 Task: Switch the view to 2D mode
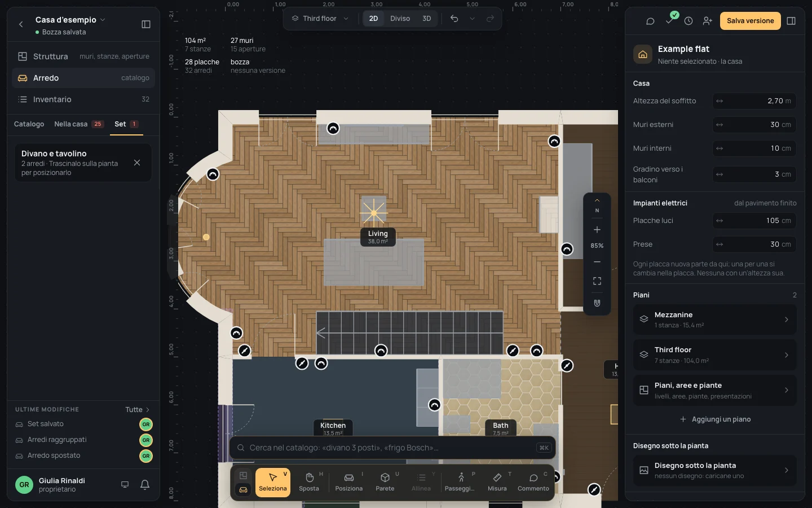pyautogui.click(x=373, y=19)
